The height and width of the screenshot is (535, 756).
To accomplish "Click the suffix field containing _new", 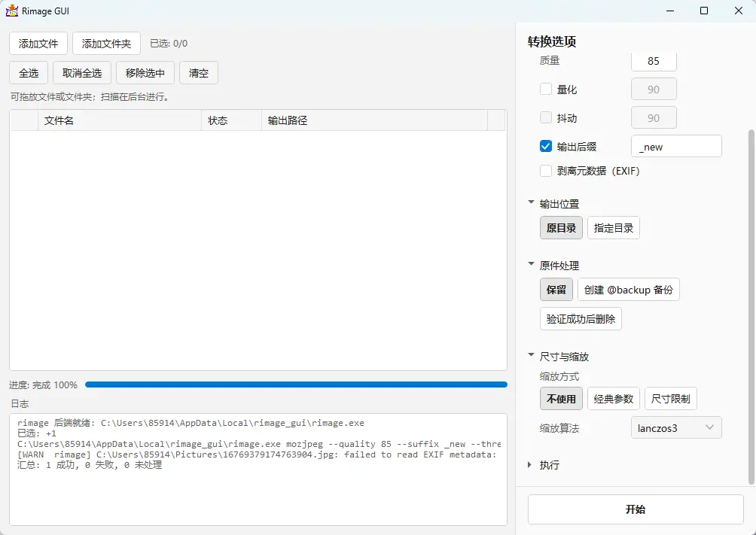I will (x=676, y=147).
